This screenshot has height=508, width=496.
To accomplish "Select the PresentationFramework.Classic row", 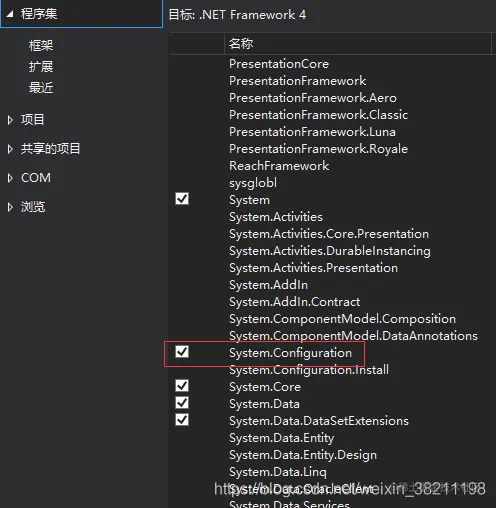I will (319, 115).
